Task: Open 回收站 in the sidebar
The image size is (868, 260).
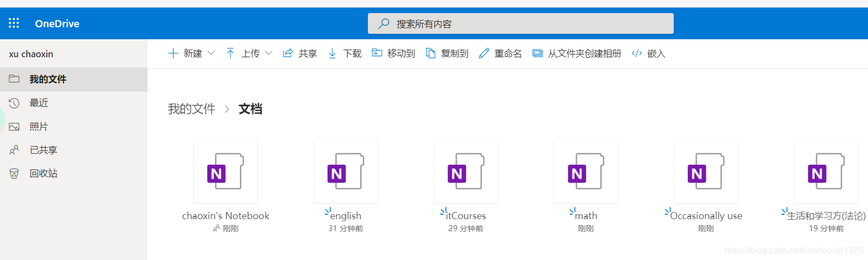Action: [73, 173]
